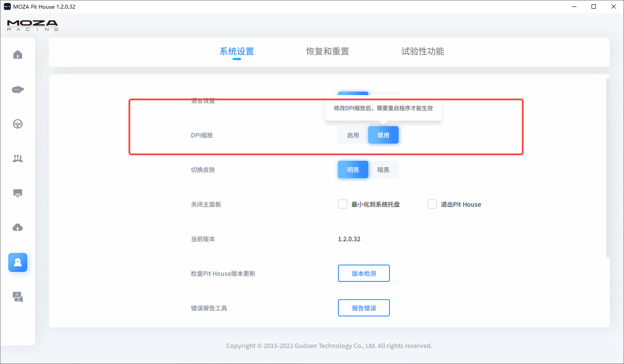Click the Pit House title bar icon
The width and height of the screenshot is (624, 364).
7,6
